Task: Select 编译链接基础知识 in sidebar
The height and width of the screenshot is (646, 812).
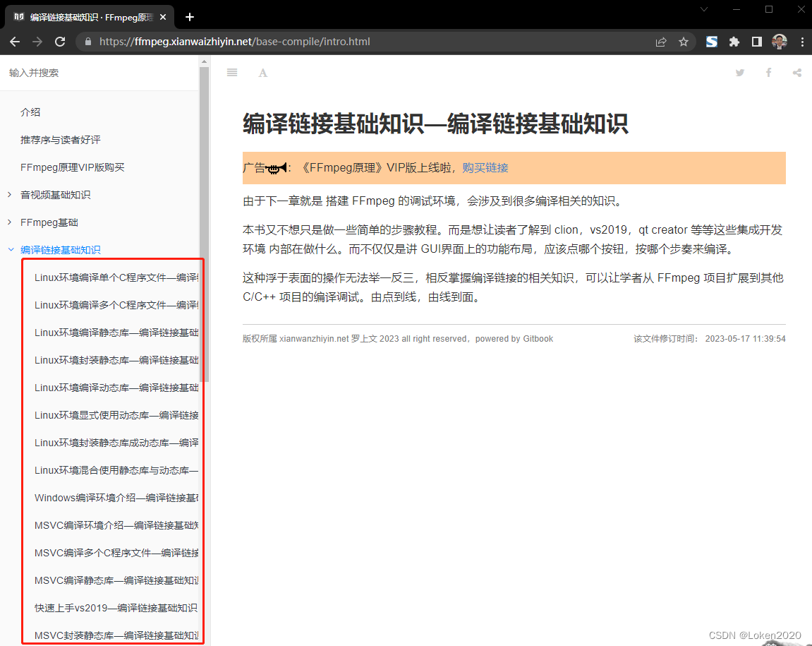Action: (x=61, y=249)
